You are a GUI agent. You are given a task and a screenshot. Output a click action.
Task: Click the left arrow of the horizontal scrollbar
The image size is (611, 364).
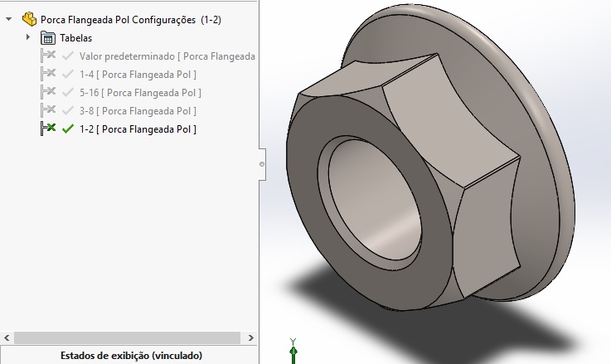tap(7, 338)
